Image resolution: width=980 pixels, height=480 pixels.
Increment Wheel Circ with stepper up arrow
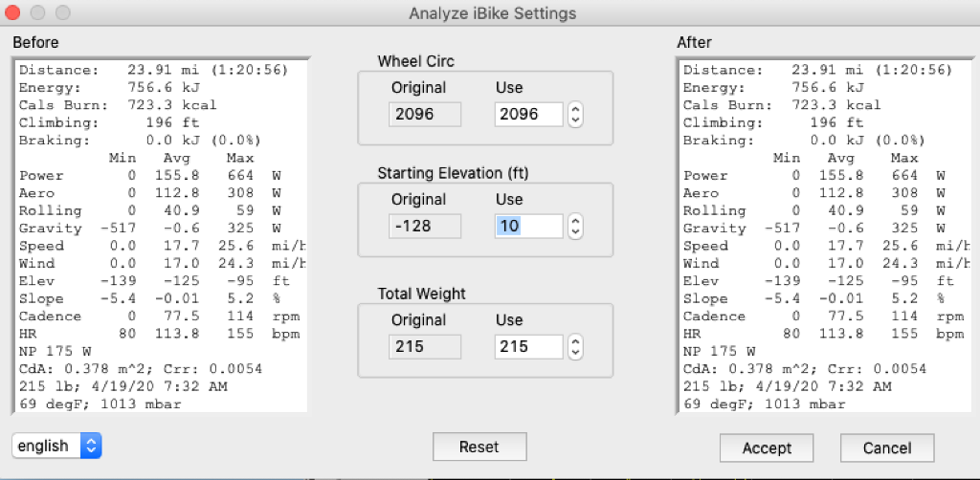point(575,110)
